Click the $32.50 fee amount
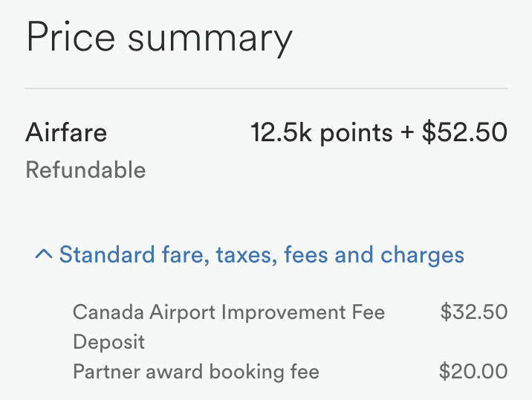 tap(474, 312)
